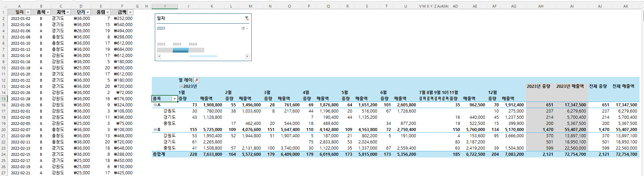Select row 24 header
Image resolution: width=644 pixels, height=176 pixels.
(3, 154)
